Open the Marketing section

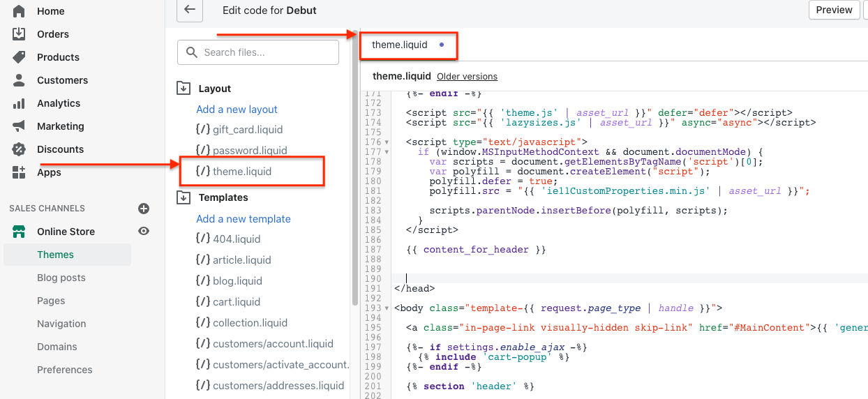(x=61, y=126)
